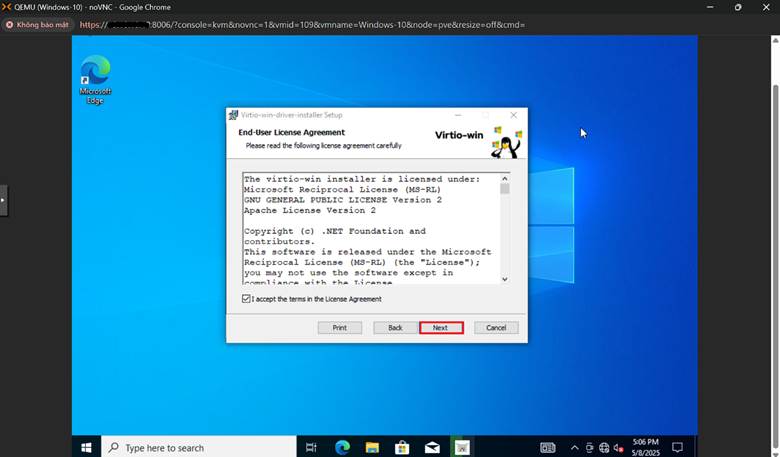Click the volume icon in system tray
The height and width of the screenshot is (457, 780).
(x=619, y=447)
